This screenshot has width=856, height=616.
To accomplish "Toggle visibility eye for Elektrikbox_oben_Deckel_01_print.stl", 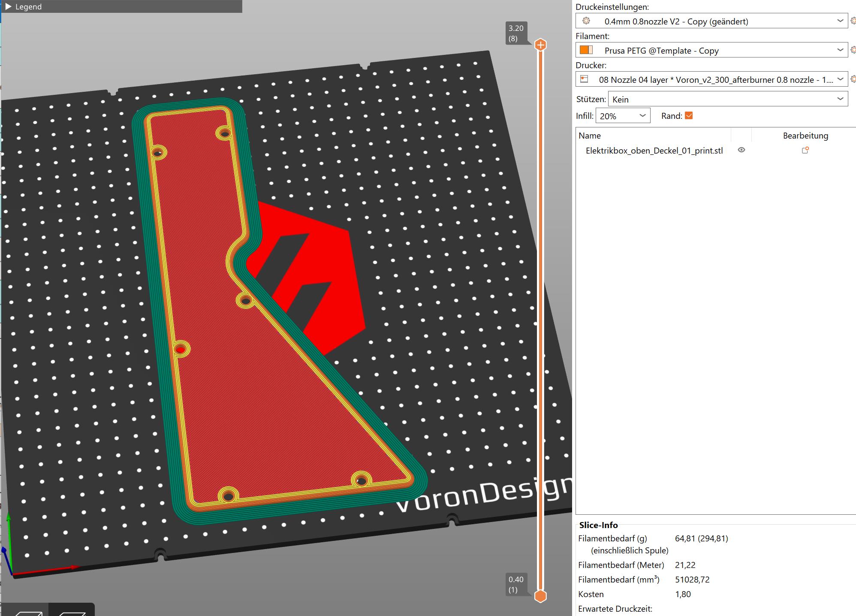I will click(741, 150).
